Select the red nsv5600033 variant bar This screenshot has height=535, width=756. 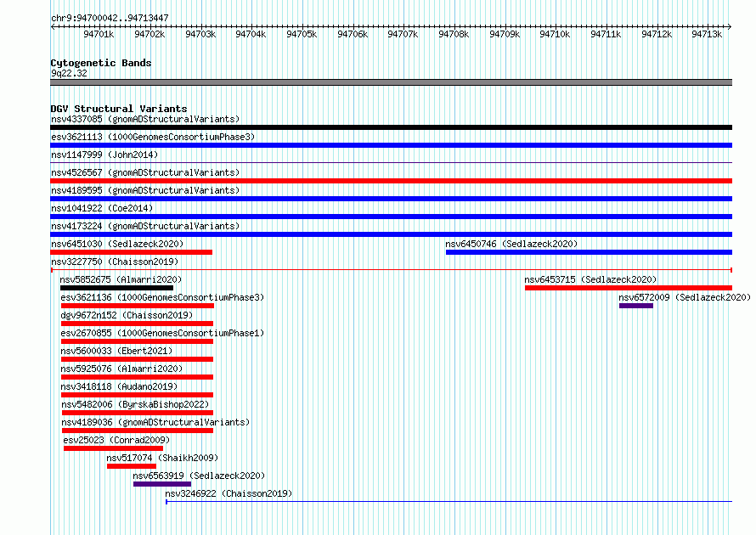(x=138, y=359)
